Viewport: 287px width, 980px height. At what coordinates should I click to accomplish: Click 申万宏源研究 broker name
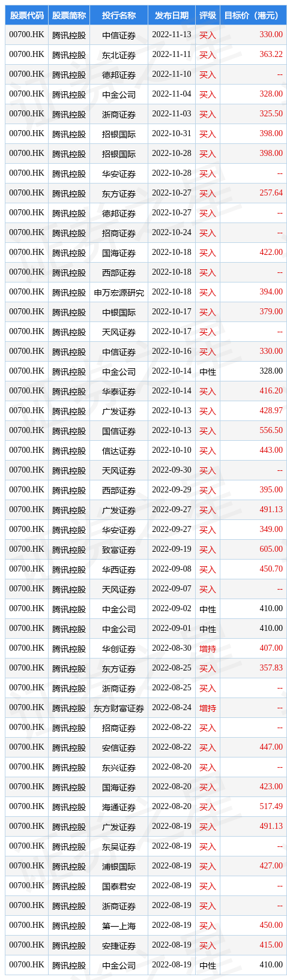pos(119,292)
